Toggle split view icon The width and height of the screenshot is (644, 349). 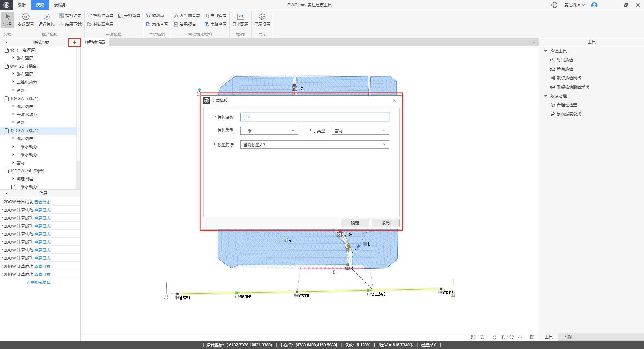click(x=532, y=337)
